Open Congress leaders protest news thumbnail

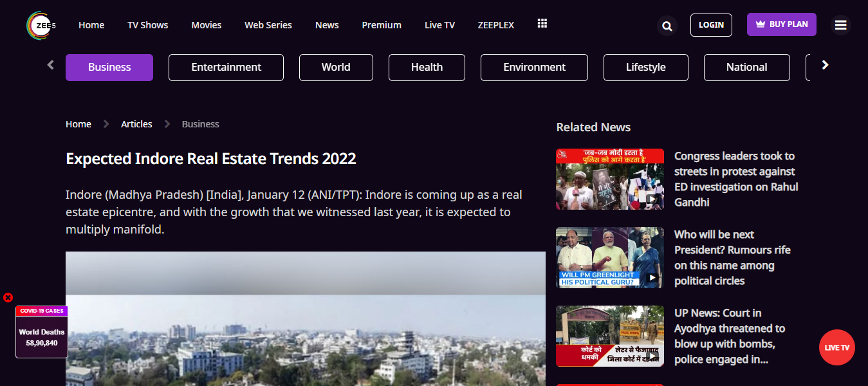(x=609, y=179)
